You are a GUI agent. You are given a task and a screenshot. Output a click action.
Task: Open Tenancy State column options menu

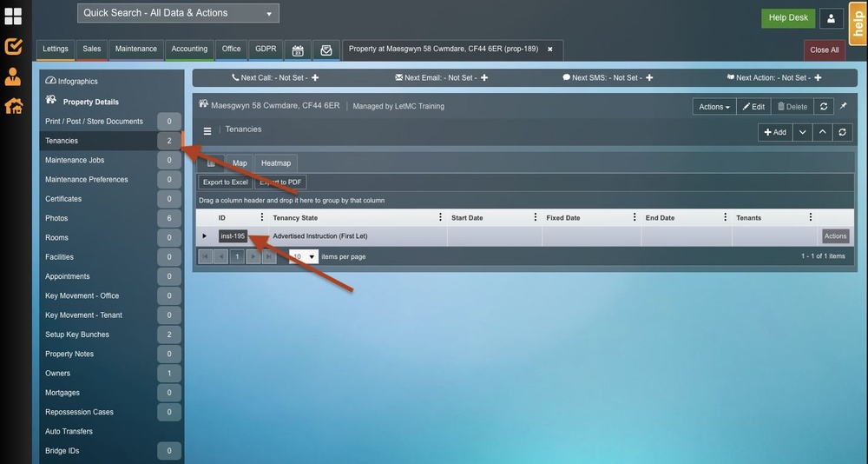point(440,217)
